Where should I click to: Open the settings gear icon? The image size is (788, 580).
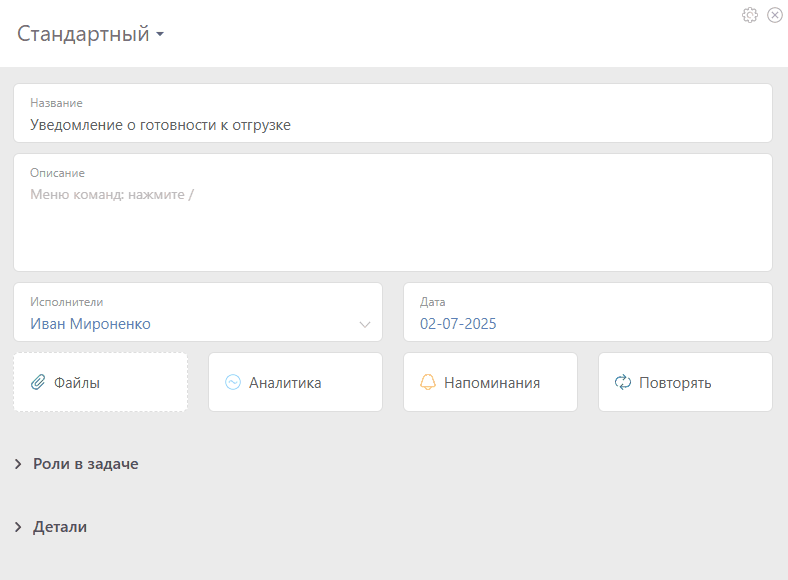click(x=750, y=15)
